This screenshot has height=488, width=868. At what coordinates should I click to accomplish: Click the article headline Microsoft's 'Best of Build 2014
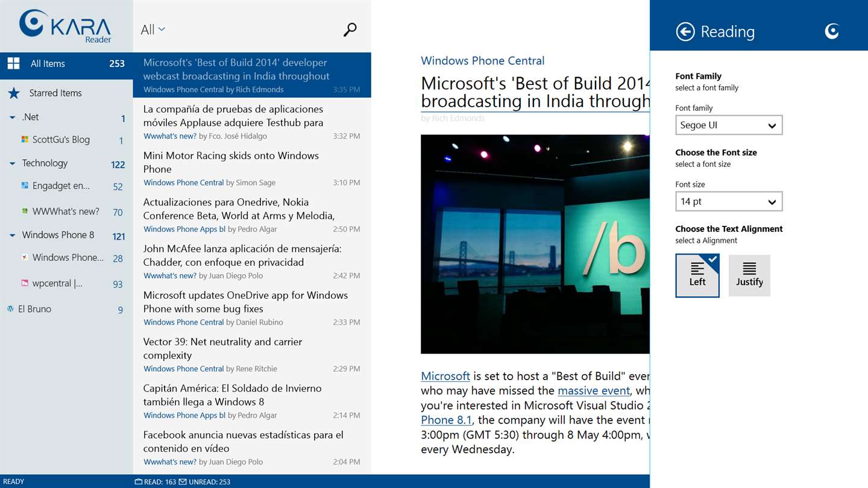pyautogui.click(x=535, y=92)
